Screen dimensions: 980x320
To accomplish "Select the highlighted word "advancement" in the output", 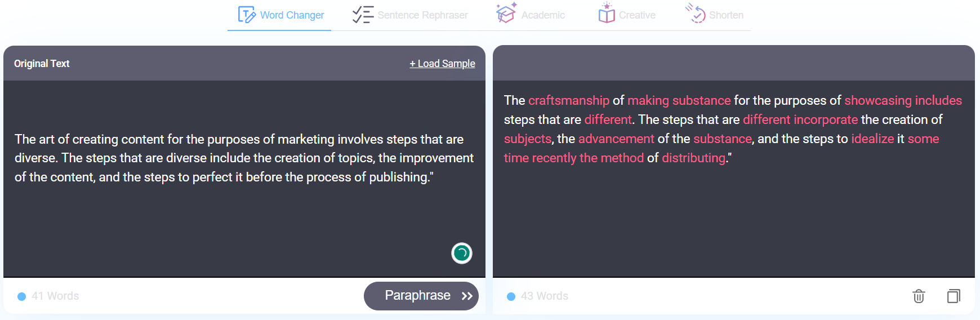I will 616,139.
